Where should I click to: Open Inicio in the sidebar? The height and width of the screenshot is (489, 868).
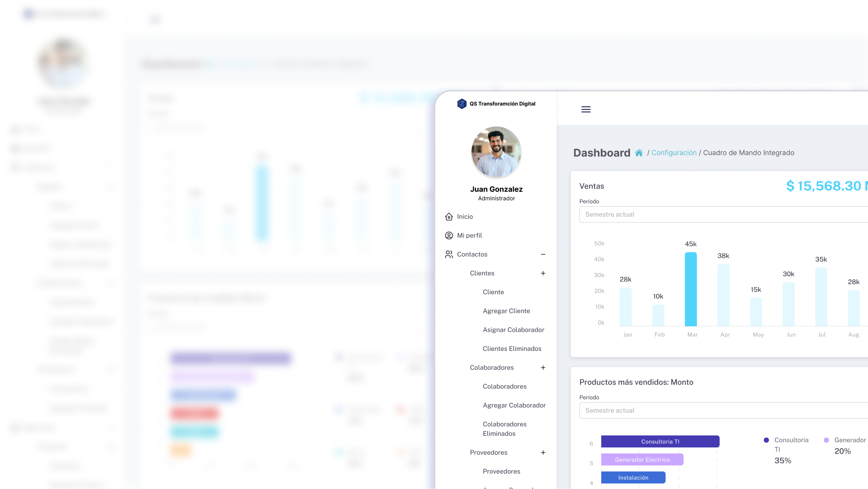pos(465,217)
